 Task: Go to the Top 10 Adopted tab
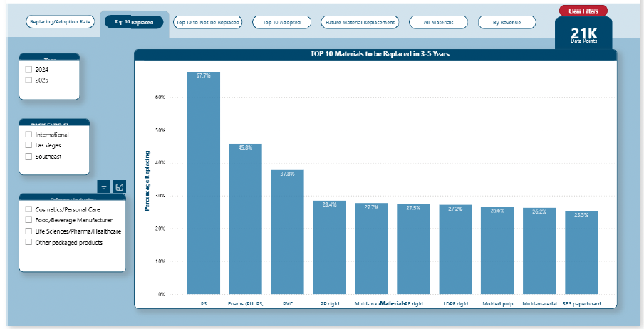(281, 22)
